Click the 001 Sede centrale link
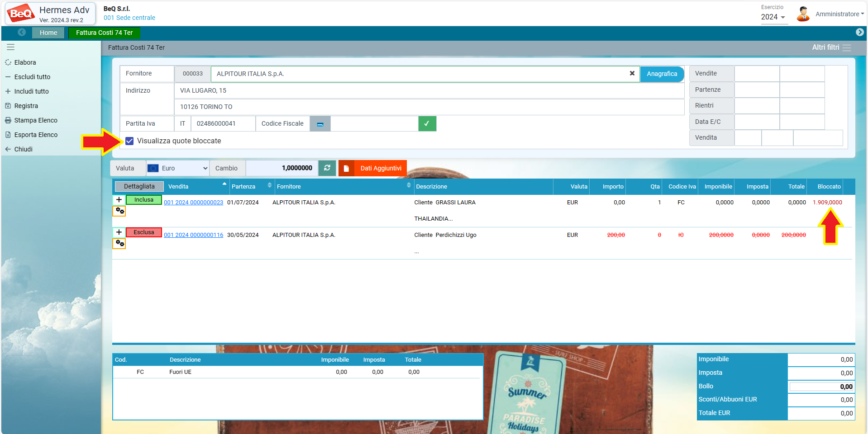Image resolution: width=868 pixels, height=434 pixels. tap(129, 18)
